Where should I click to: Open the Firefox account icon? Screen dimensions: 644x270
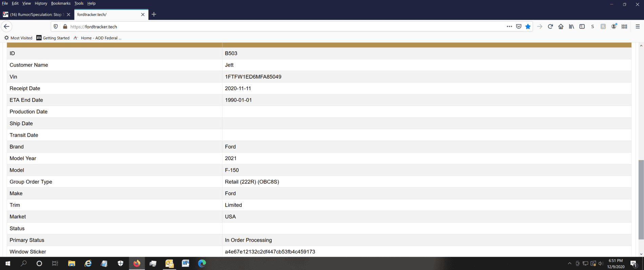click(x=613, y=26)
